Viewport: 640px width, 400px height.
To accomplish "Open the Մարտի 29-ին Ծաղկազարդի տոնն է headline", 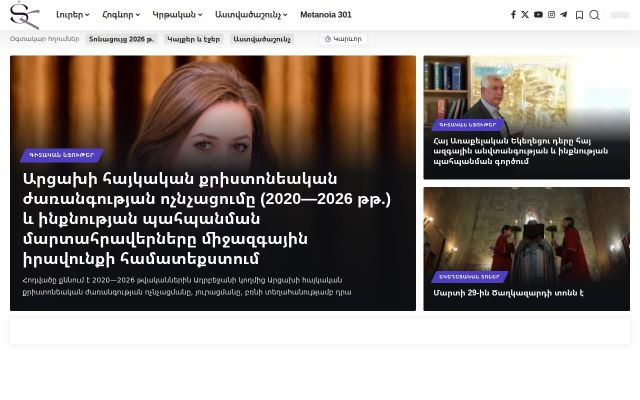I will pyautogui.click(x=509, y=293).
